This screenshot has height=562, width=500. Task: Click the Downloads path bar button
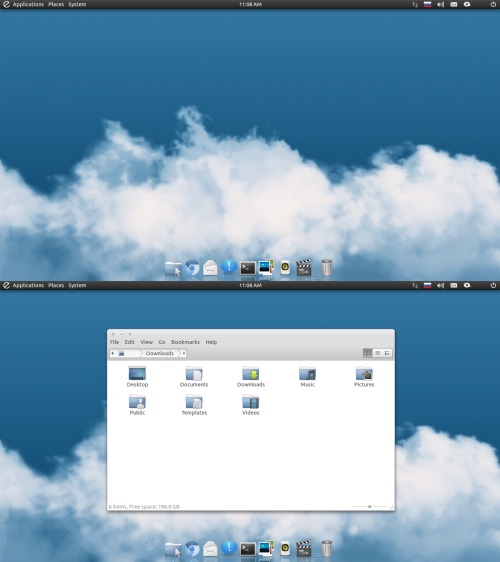click(160, 353)
